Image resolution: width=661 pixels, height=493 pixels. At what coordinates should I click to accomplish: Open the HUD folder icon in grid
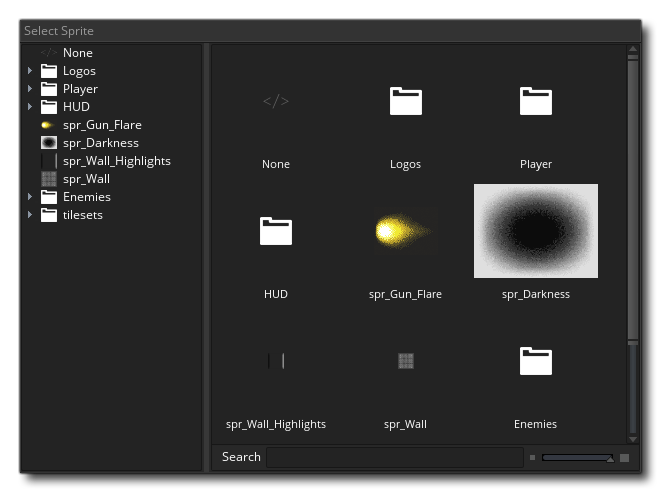276,231
